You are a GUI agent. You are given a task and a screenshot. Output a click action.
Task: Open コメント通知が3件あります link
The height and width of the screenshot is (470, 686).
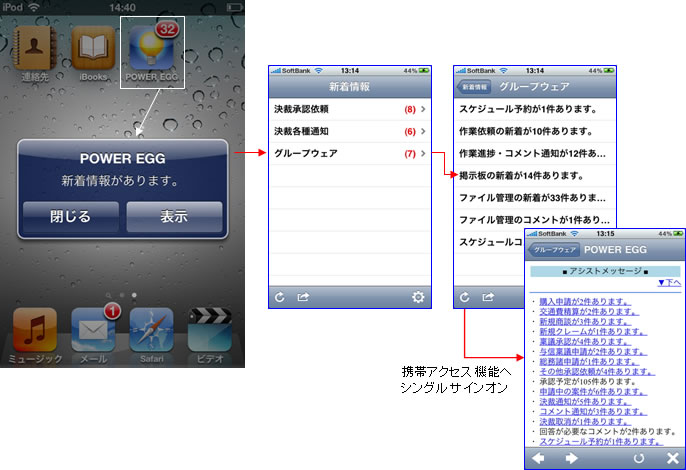[593, 411]
